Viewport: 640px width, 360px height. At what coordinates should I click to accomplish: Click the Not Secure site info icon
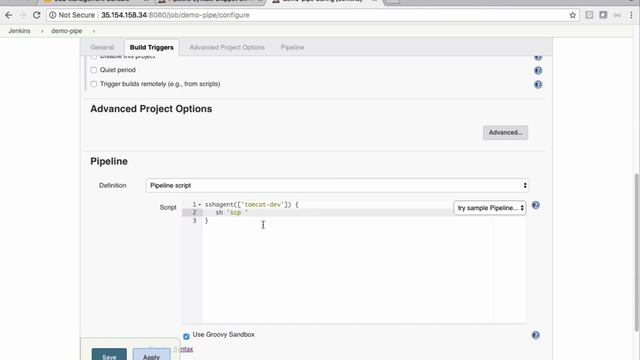point(53,15)
